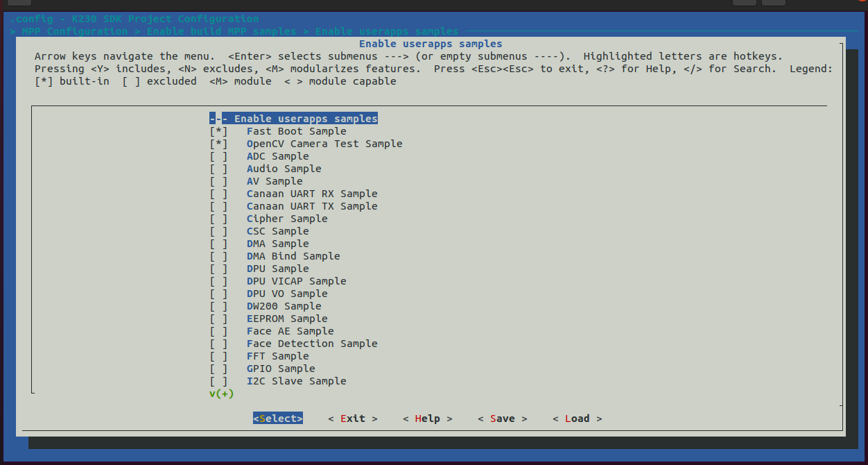Enable the ADC Sample checkbox
Viewport: 868px width, 465px height.
pyautogui.click(x=219, y=156)
